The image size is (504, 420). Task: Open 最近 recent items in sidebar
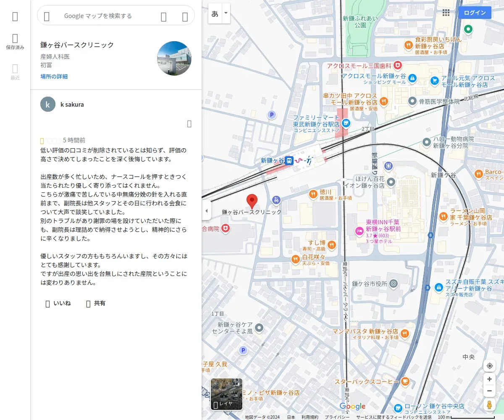(15, 72)
